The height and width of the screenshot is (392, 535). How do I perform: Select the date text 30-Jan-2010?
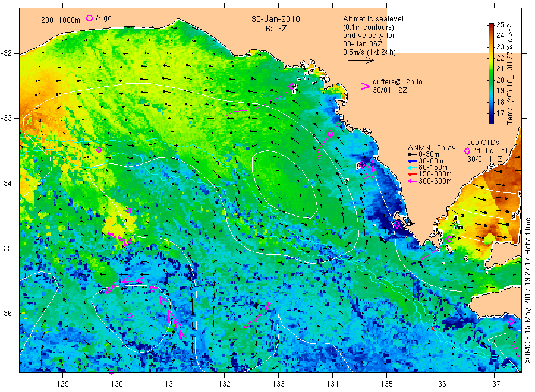tap(276, 19)
